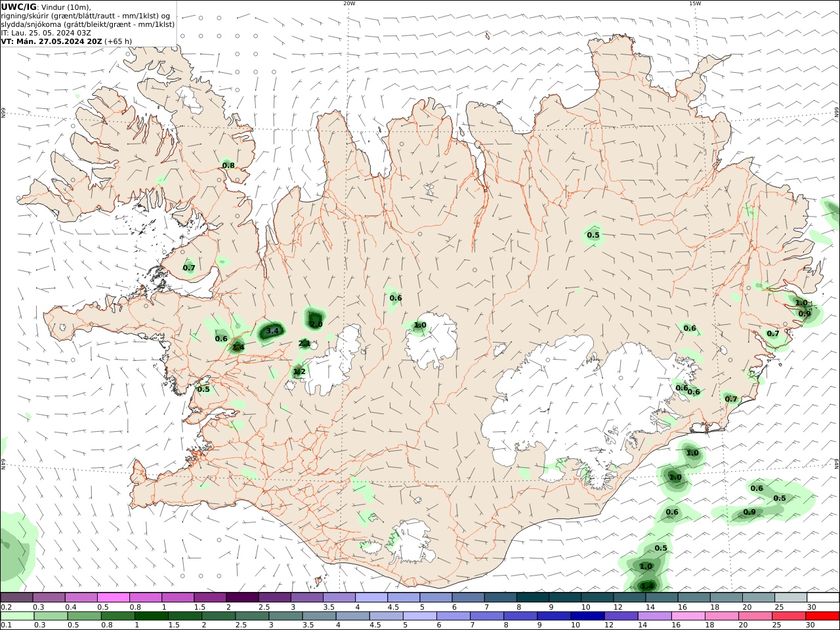Image resolution: width=840 pixels, height=630 pixels.
Task: Pick the purple snow swatch between 0.3 and 0.4
Action: (x=49, y=597)
